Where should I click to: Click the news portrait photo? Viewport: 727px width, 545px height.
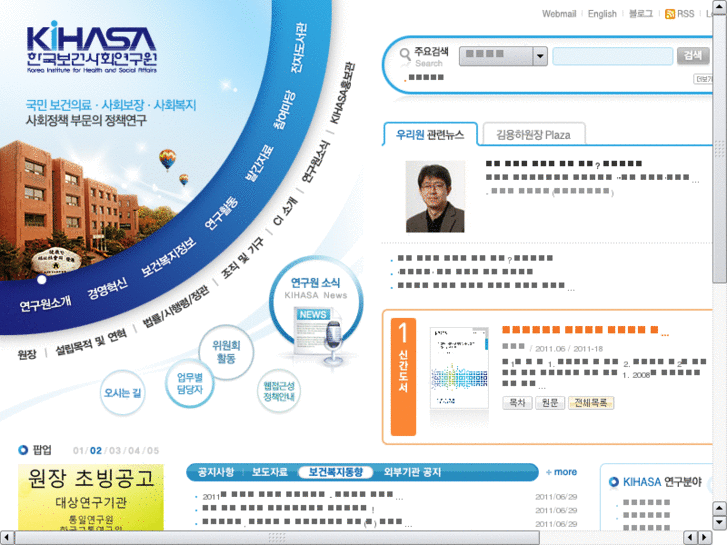point(435,197)
